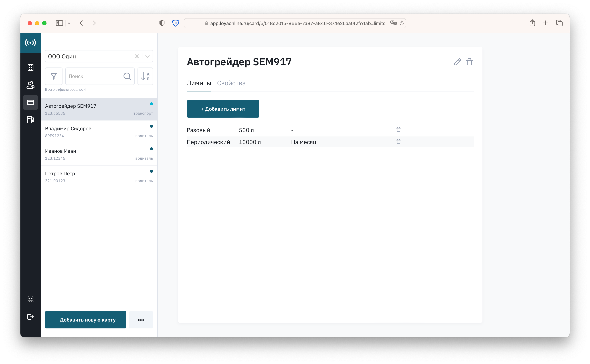The width and height of the screenshot is (590, 364).
Task: Open the companies building icon in sidebar
Action: (x=30, y=67)
